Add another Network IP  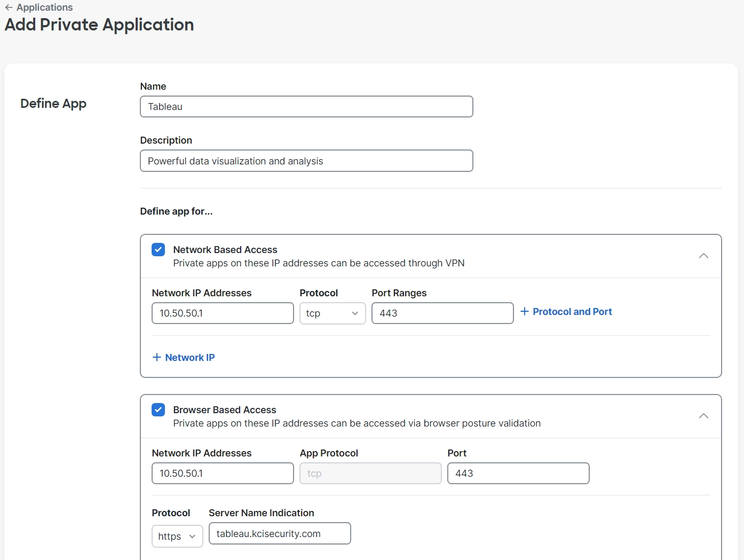pos(184,358)
